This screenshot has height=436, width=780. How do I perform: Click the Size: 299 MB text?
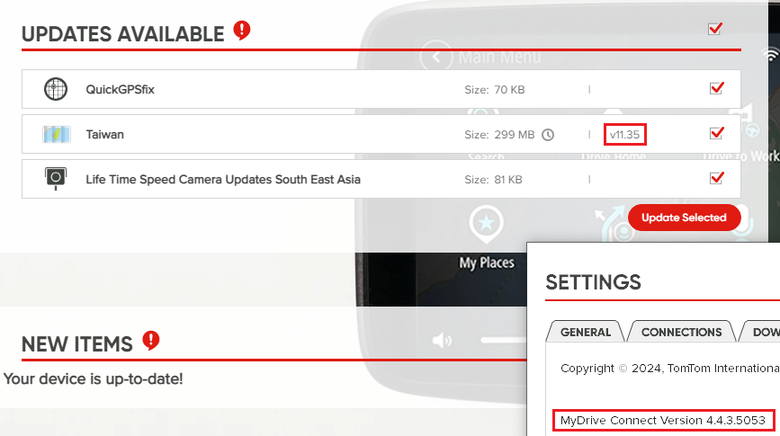pos(499,135)
